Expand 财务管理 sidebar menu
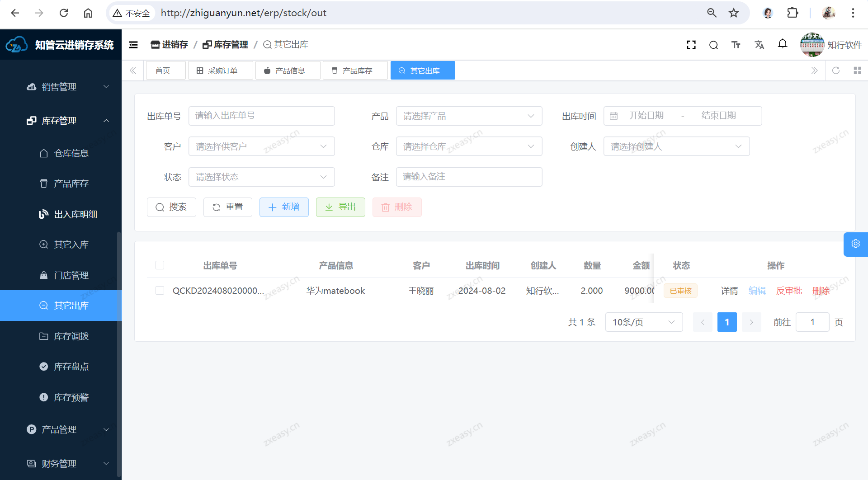The width and height of the screenshot is (868, 480). click(x=61, y=464)
